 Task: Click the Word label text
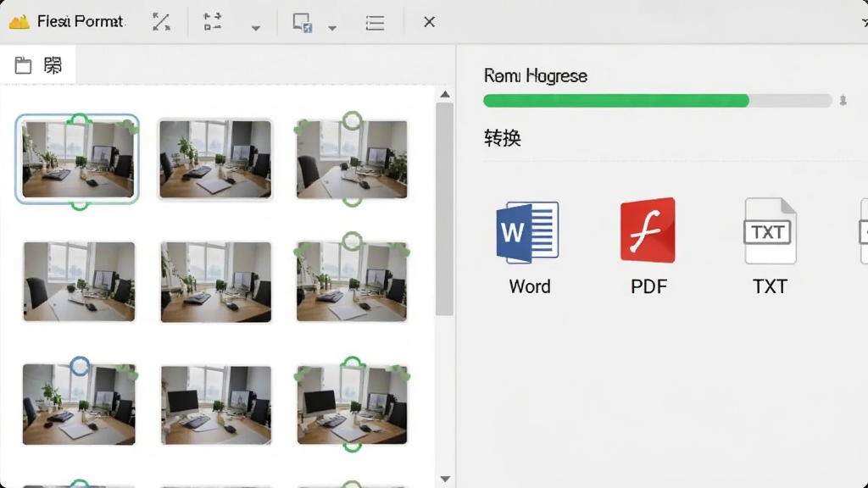point(530,286)
